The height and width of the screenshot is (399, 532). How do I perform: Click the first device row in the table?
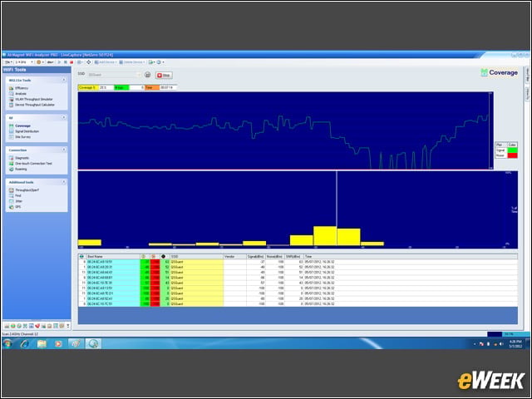(x=298, y=262)
